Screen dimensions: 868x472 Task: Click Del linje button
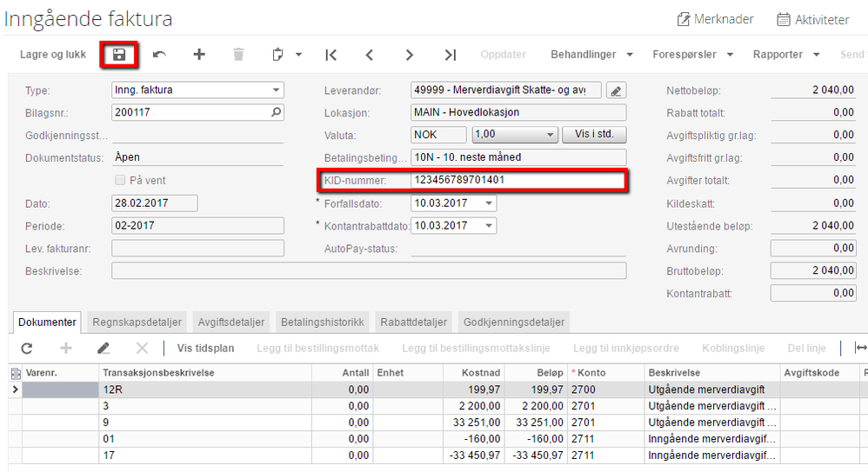[806, 348]
